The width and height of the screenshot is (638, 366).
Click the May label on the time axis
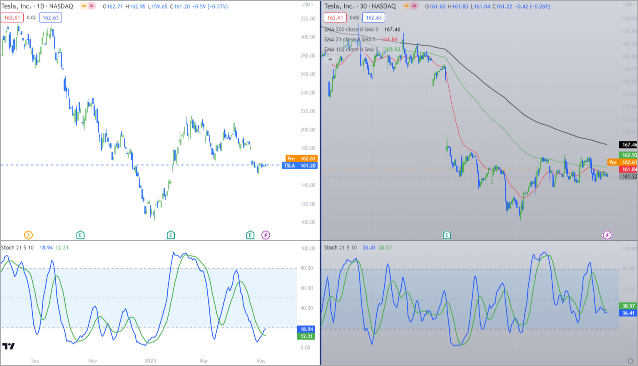pyautogui.click(x=261, y=361)
